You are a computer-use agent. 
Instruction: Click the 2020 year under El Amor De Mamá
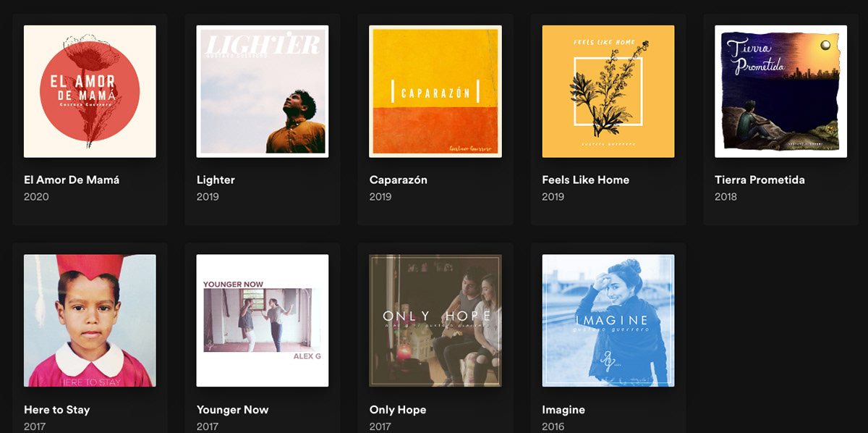click(x=36, y=197)
